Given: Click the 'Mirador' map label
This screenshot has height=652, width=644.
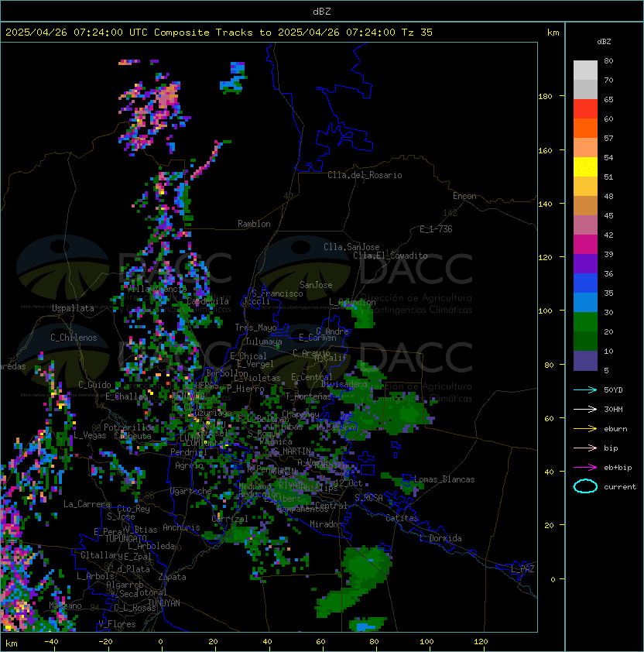Looking at the screenshot, I should (326, 524).
